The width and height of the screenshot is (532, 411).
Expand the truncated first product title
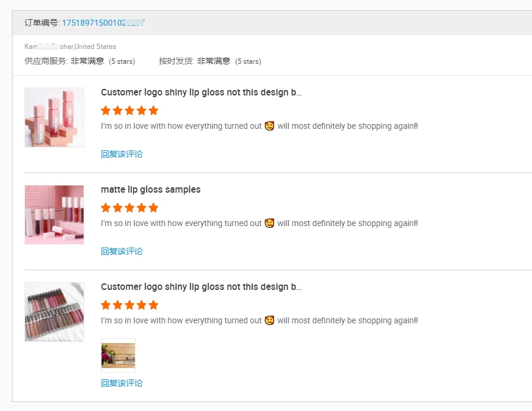200,92
